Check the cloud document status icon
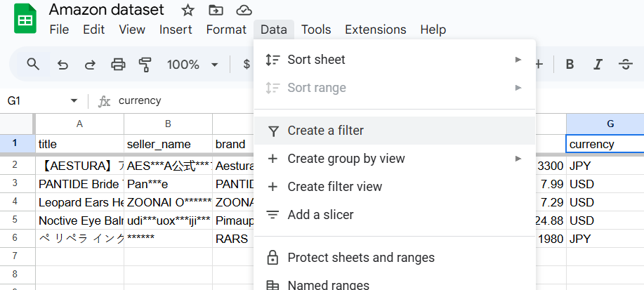 (244, 11)
